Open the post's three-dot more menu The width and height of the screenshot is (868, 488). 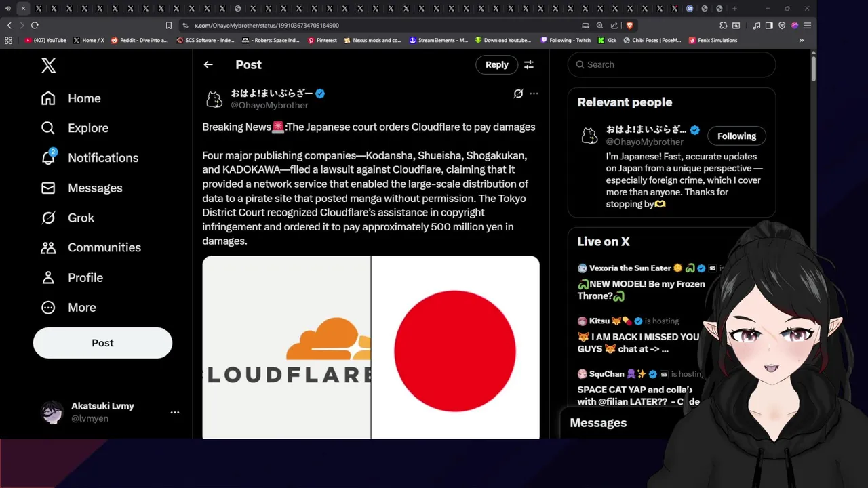(x=534, y=94)
